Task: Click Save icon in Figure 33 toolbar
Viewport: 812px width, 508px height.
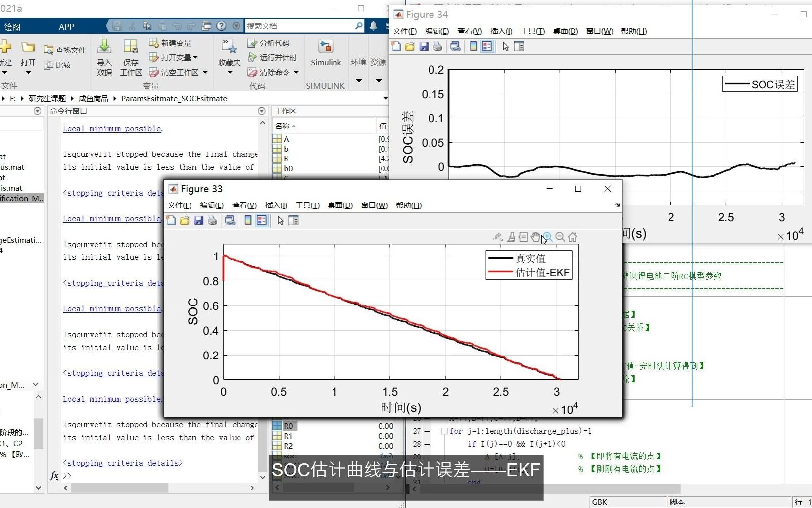Action: click(x=198, y=221)
